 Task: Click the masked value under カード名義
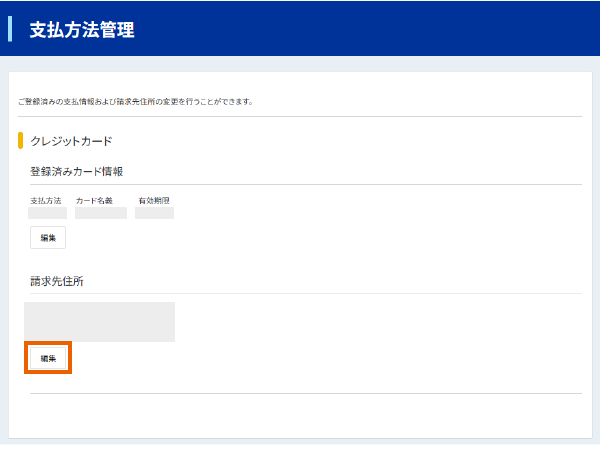(101, 213)
